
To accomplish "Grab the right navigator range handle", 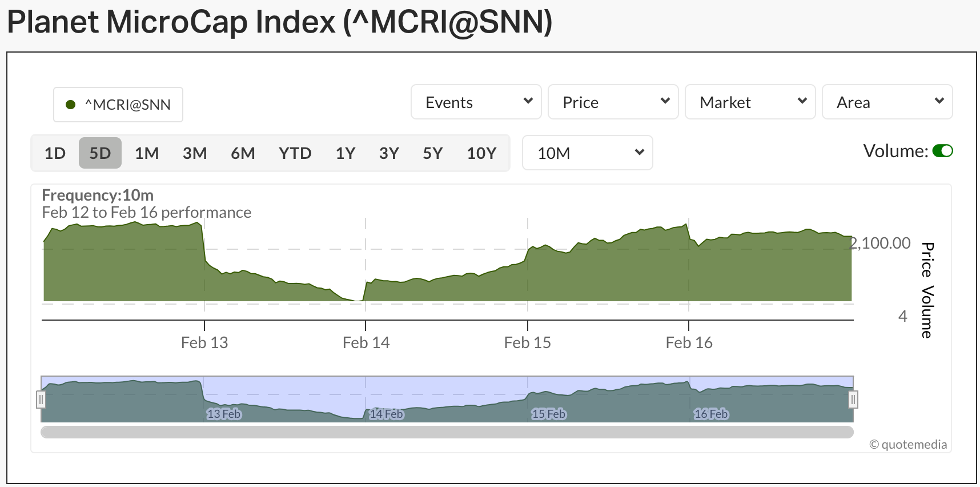I will coord(853,399).
